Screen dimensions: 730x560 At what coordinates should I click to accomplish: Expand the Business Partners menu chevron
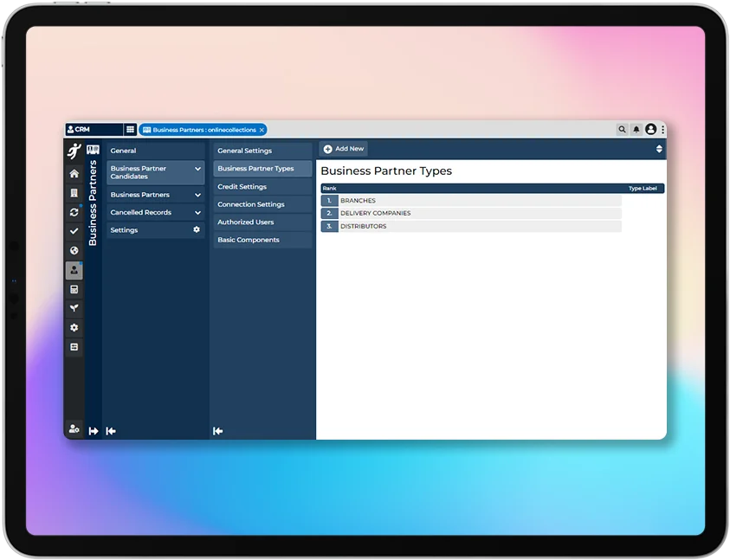[x=197, y=196]
